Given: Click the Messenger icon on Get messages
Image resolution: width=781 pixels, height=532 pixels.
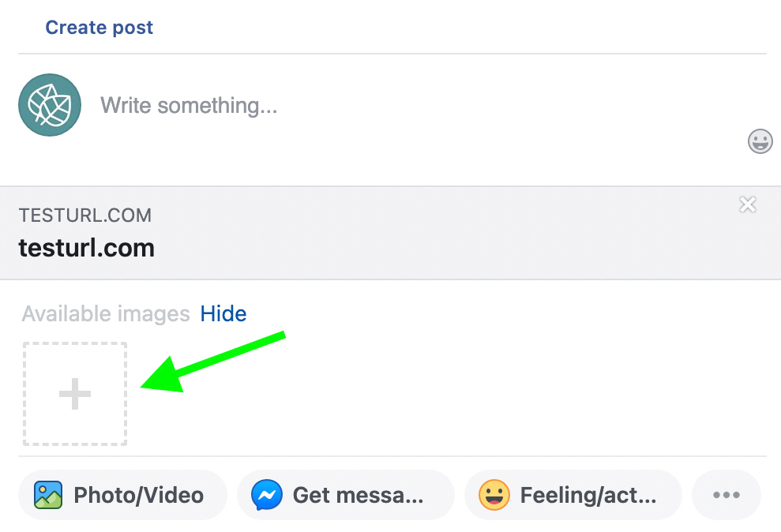Looking at the screenshot, I should [x=266, y=495].
